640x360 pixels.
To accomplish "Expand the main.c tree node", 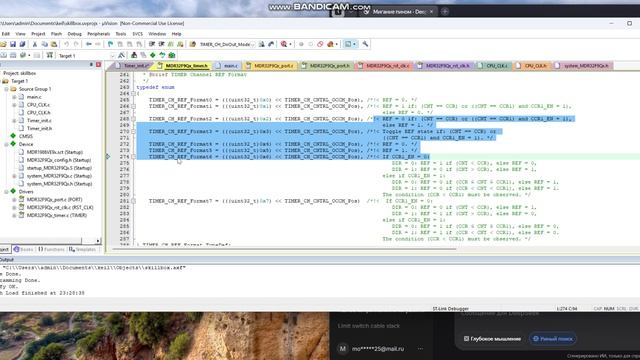I will [x=14, y=97].
